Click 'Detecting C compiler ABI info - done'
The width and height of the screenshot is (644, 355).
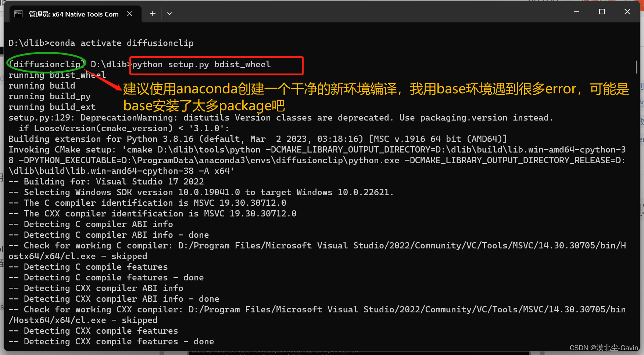[109, 235]
